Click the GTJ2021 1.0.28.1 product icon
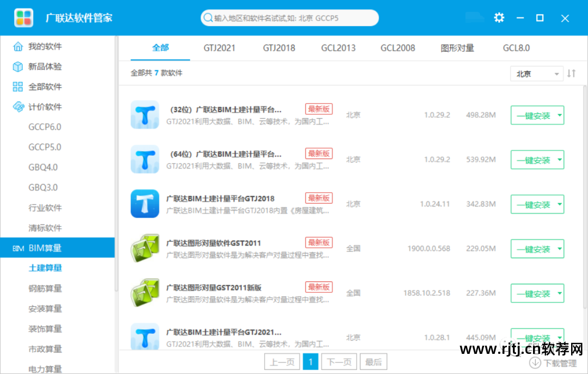 [145, 336]
